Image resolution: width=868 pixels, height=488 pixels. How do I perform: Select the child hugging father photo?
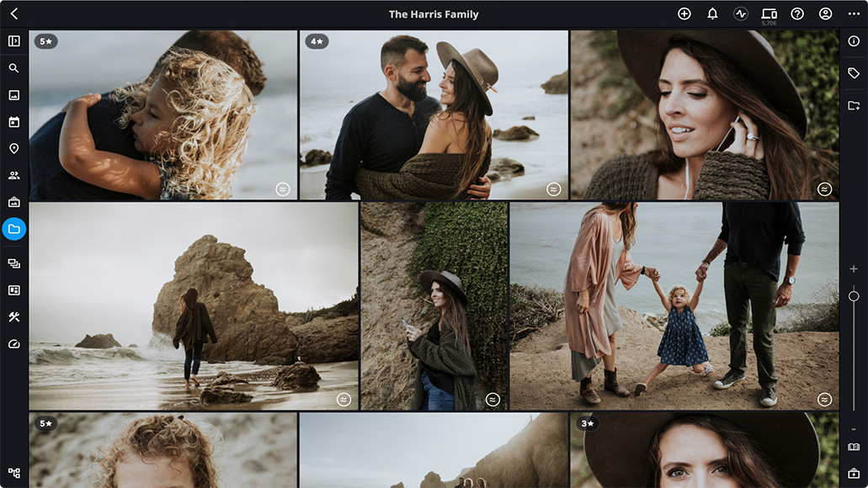[x=163, y=115]
